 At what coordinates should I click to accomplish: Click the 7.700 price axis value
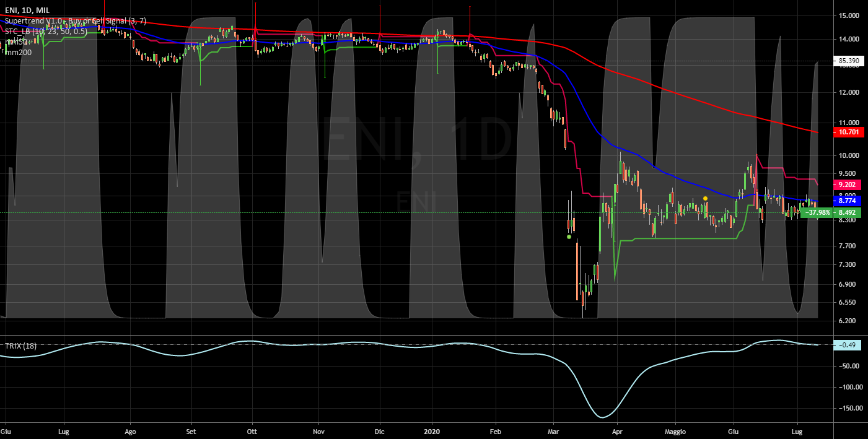(x=847, y=246)
